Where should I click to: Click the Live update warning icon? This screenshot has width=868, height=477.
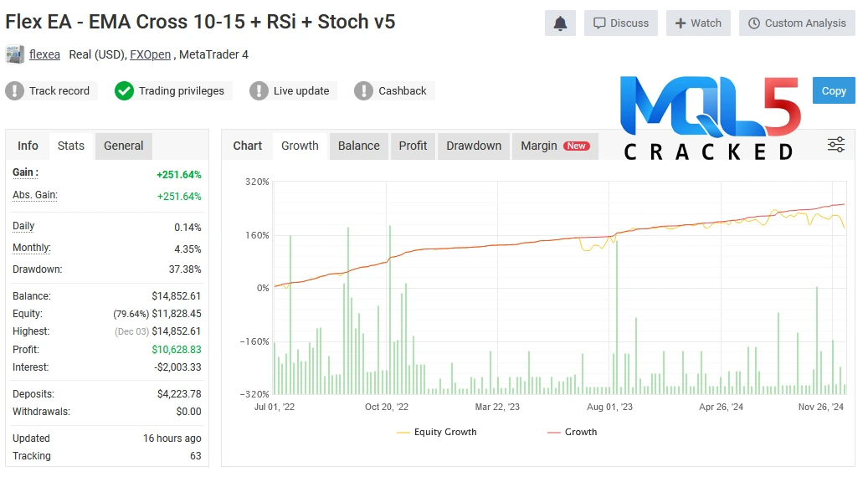[x=259, y=90]
